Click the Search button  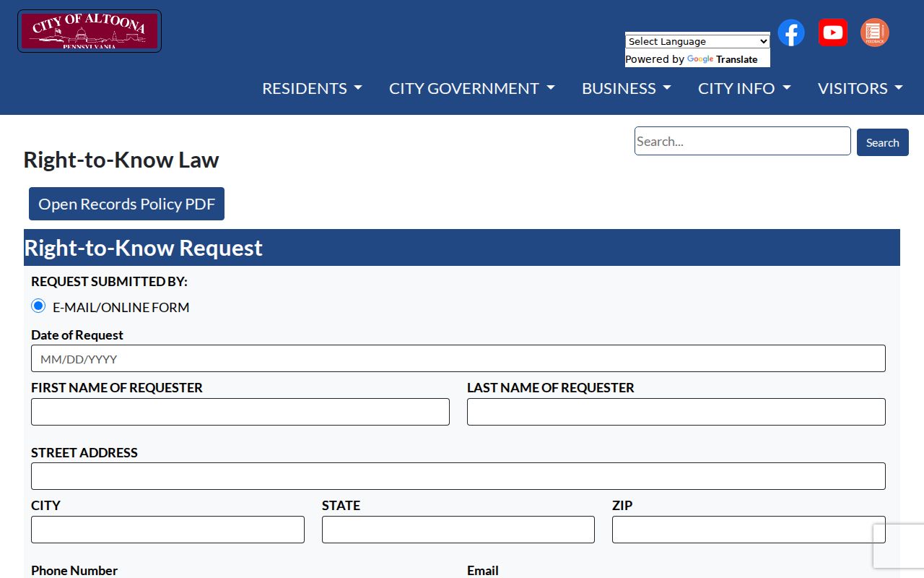(882, 142)
